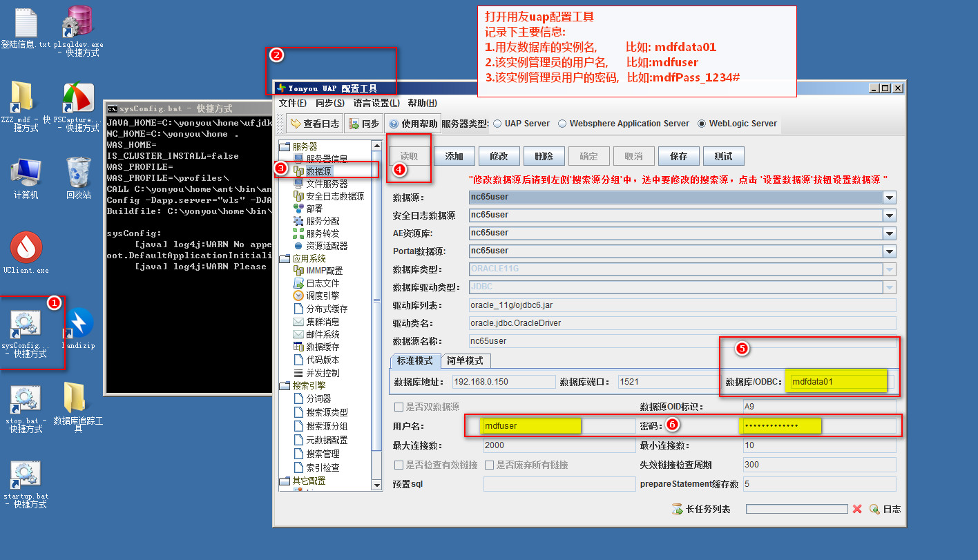Viewport: 978px width, 560px height.
Task: Open the 日志 icon at bottom right
Action: coord(874,509)
